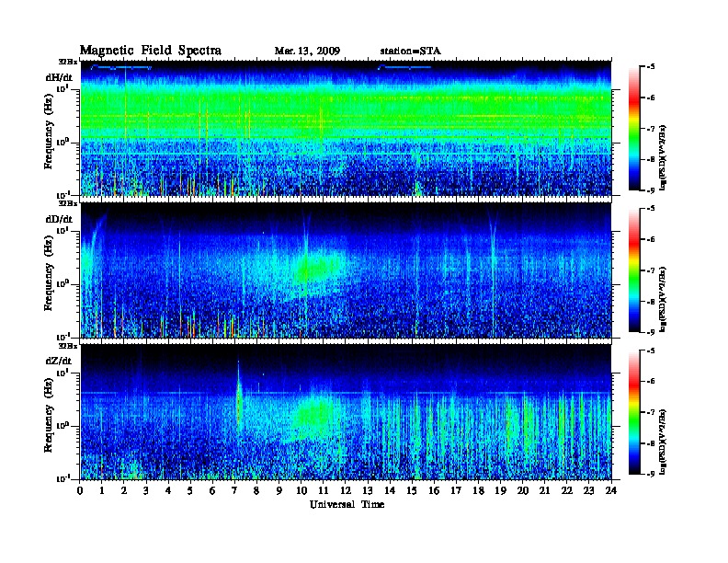Click the '9' tick label on the Universal Time axis

pyautogui.click(x=279, y=490)
